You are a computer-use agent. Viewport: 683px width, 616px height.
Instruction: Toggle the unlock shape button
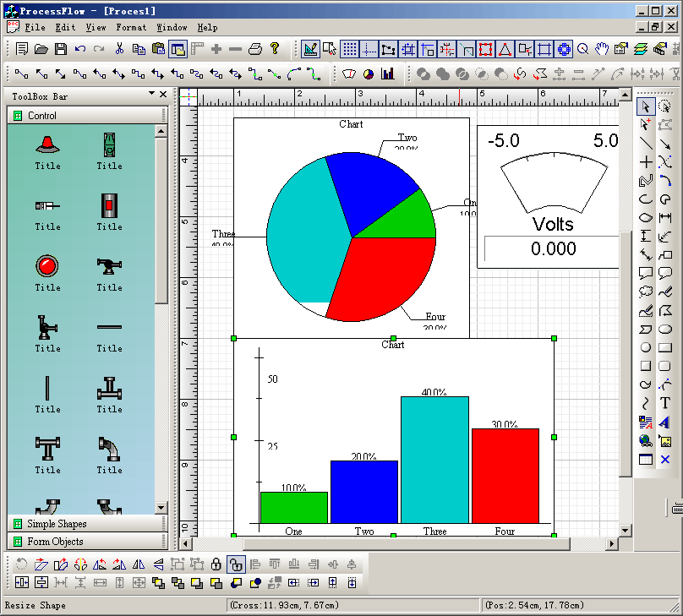click(x=236, y=564)
